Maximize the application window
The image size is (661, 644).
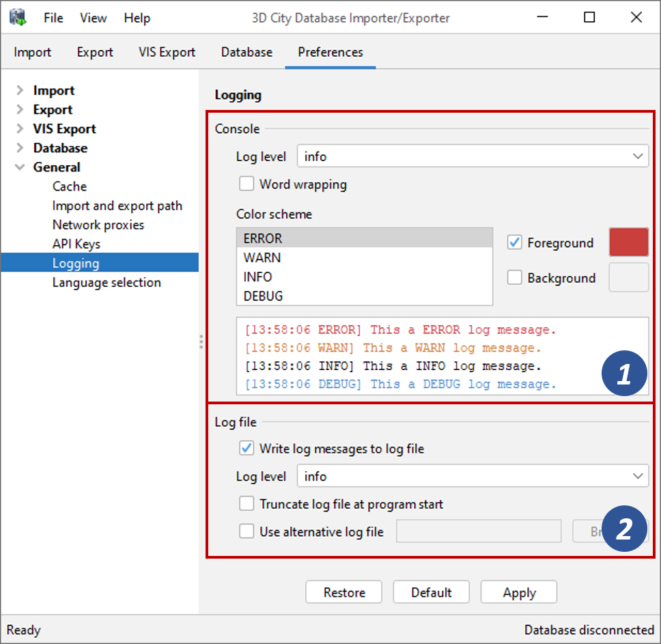589,17
